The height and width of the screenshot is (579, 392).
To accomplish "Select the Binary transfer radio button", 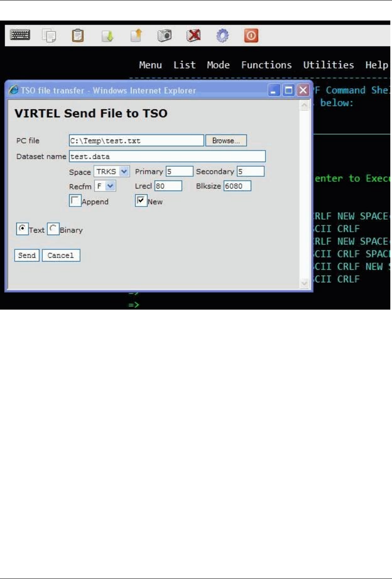I will pos(53,229).
